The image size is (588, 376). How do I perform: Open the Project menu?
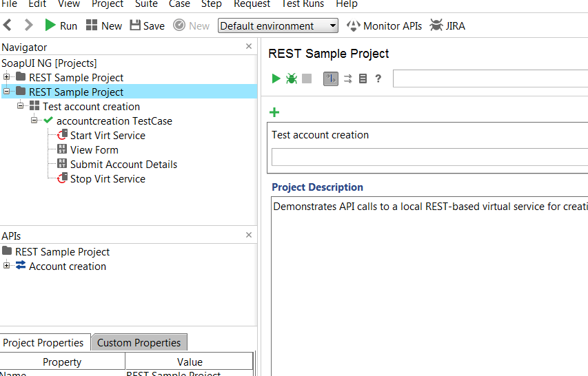[x=108, y=4]
